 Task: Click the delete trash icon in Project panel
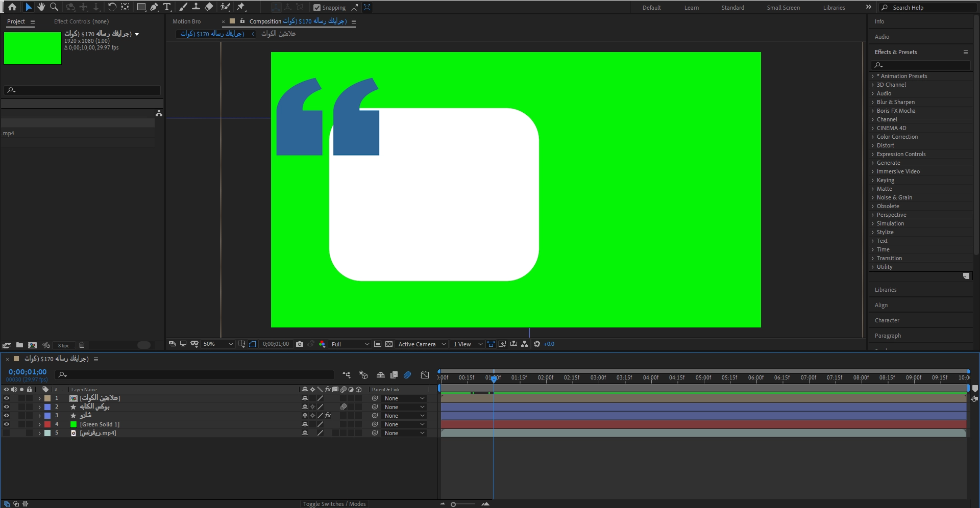click(82, 345)
